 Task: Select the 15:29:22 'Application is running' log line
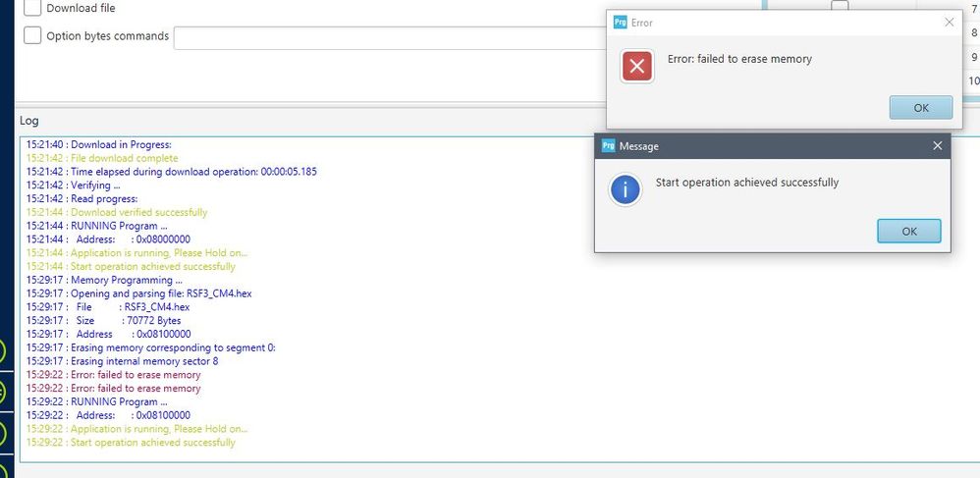tap(136, 429)
